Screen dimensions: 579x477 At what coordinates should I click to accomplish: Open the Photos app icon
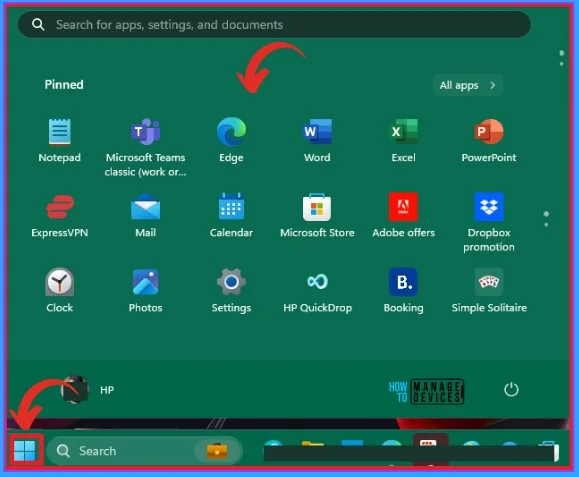pyautogui.click(x=145, y=282)
